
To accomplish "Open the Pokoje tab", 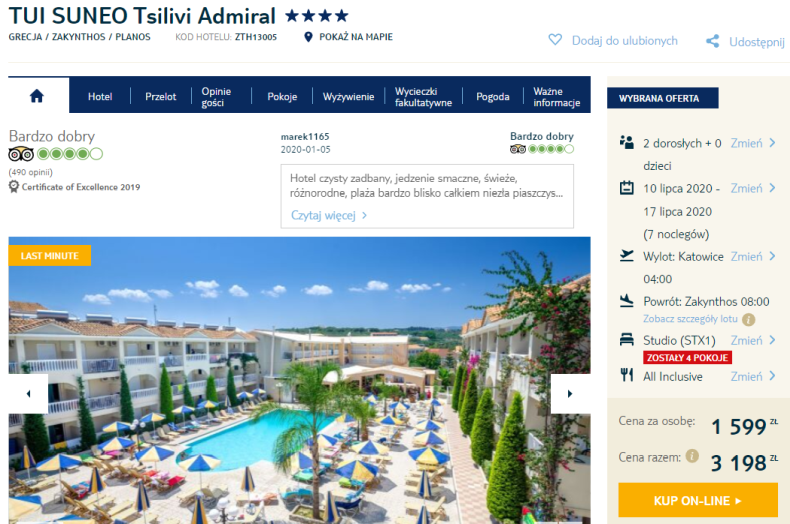I will tap(282, 96).
